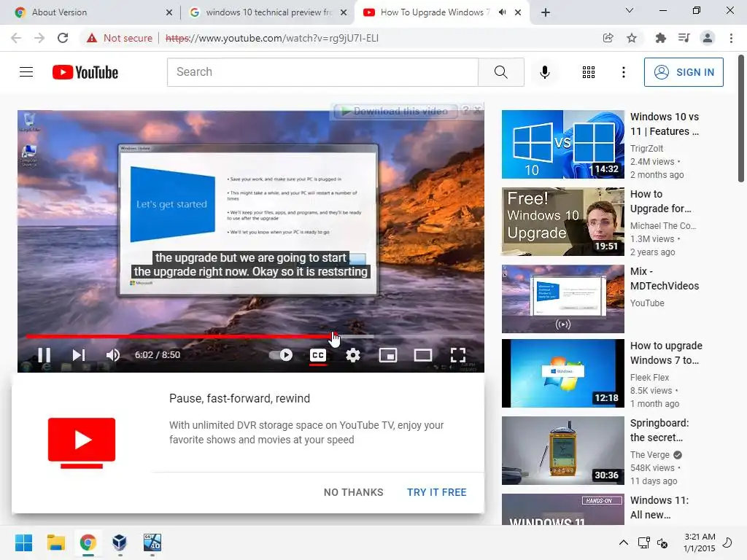Open help on the download overlay bar
This screenshot has width=747, height=560.
click(465, 110)
